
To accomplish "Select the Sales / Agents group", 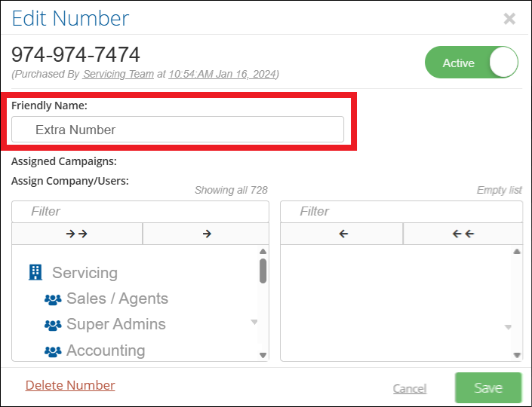I will tap(118, 298).
